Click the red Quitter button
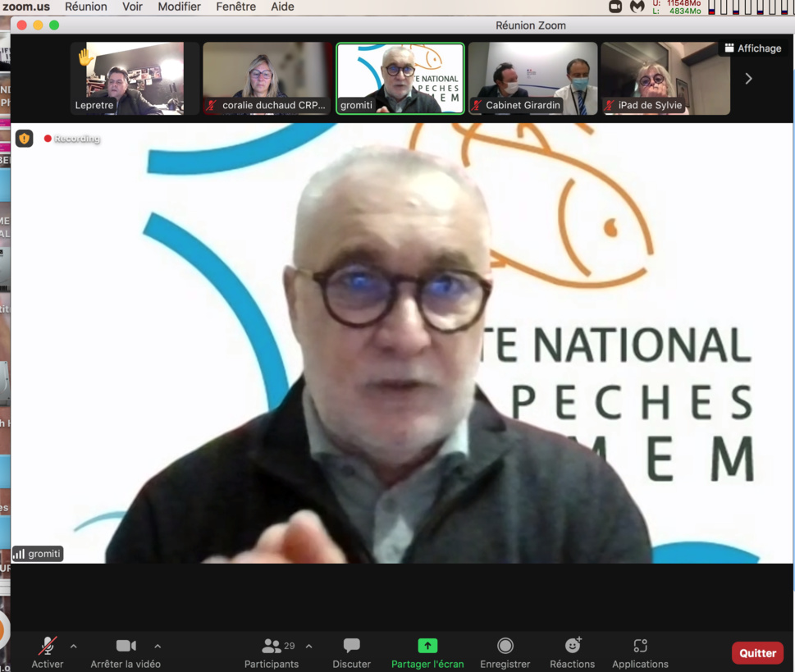The height and width of the screenshot is (672, 795). [757, 653]
